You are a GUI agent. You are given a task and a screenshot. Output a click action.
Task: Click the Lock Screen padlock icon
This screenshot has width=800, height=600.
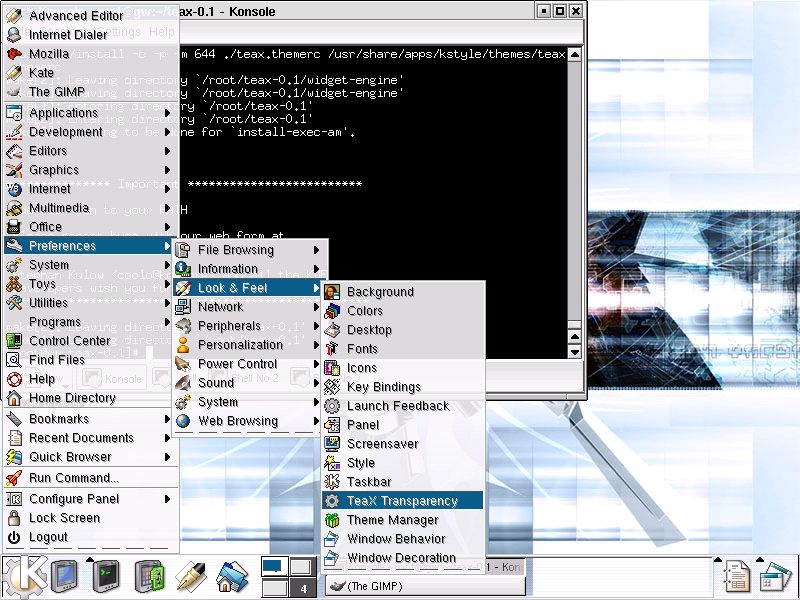pos(14,518)
